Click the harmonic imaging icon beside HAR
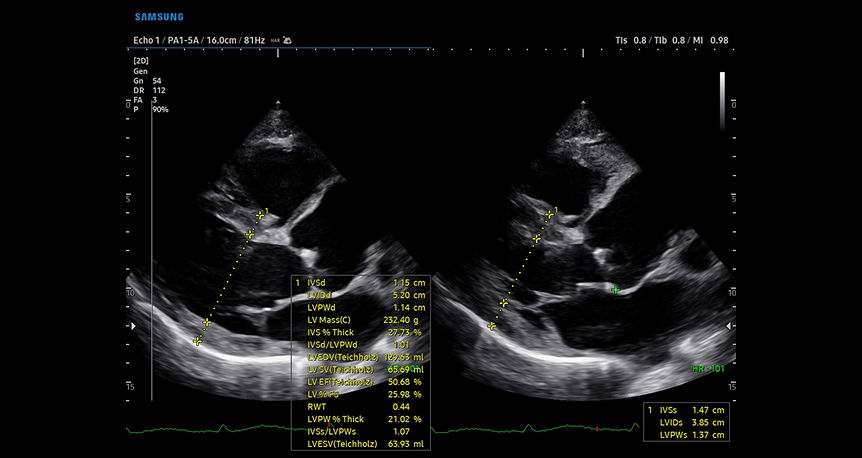This screenshot has height=458, width=862. click(288, 41)
